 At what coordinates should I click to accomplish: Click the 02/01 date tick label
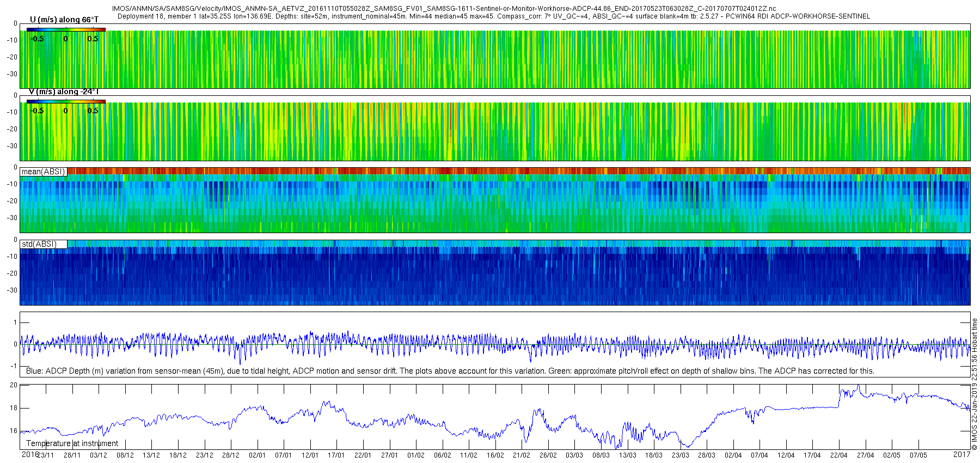tap(257, 455)
